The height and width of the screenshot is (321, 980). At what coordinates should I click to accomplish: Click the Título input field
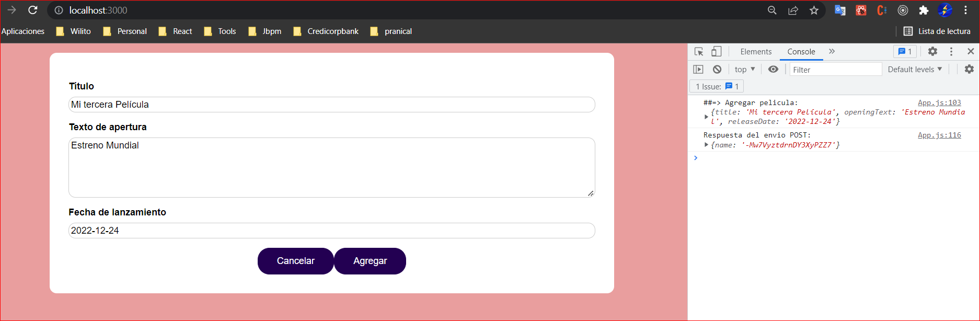332,105
